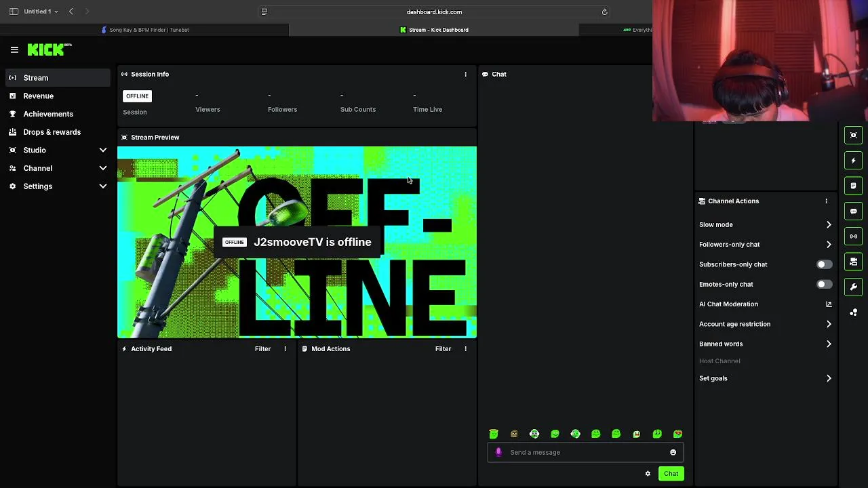868x488 pixels.
Task: Open chat settings gear icon
Action: click(648, 473)
